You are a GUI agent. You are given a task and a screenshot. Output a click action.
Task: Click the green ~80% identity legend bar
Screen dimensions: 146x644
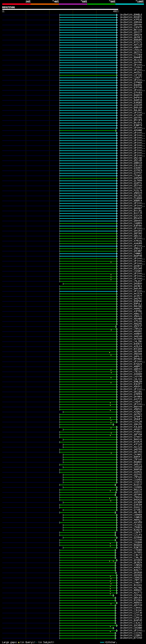101,4
